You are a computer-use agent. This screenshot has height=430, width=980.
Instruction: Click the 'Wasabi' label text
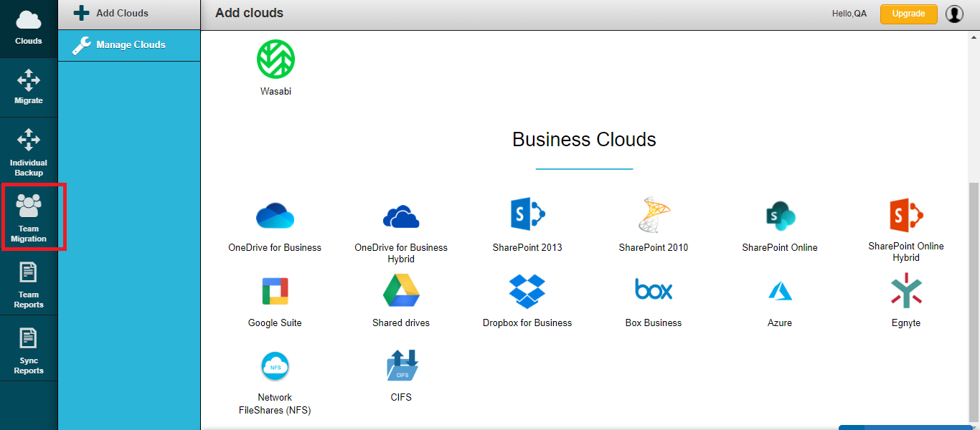[x=275, y=92]
